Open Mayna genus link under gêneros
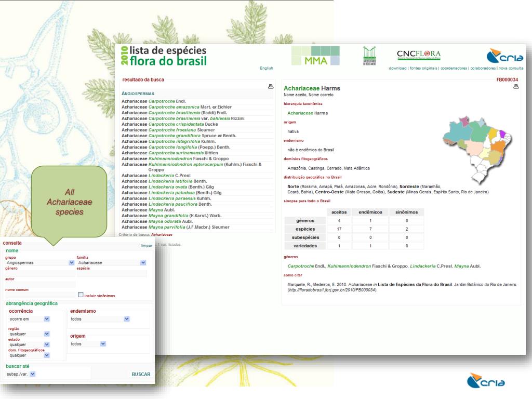This screenshot has height=399, width=532. click(x=461, y=266)
